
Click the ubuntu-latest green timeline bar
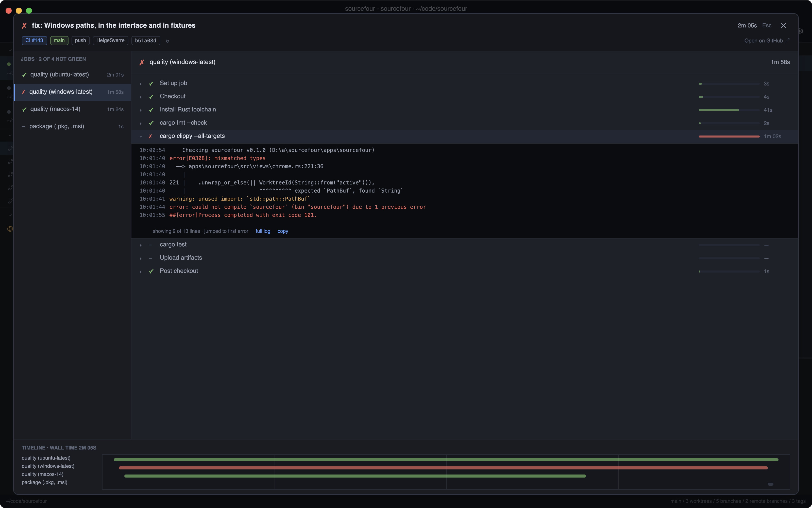click(446, 460)
